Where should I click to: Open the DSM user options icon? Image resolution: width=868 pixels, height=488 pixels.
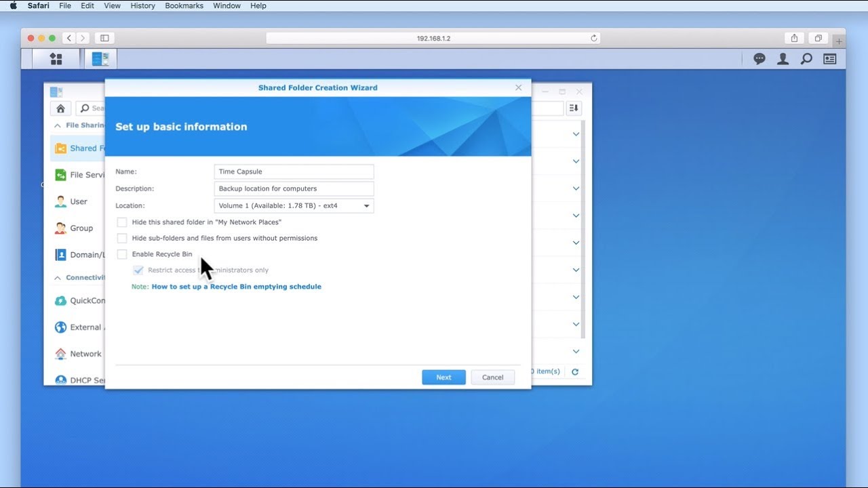pyautogui.click(x=783, y=59)
